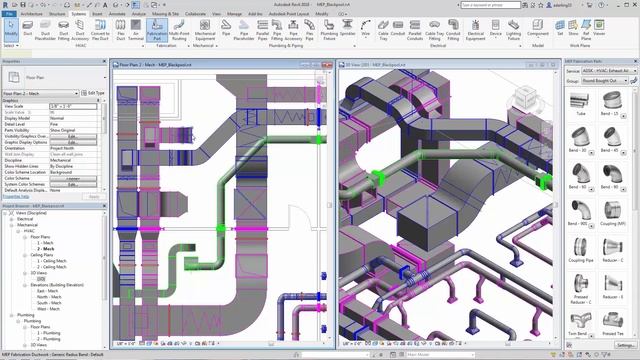640x360 pixels.
Task: Open the Manage ribbon tab
Action: pyautogui.click(x=234, y=13)
